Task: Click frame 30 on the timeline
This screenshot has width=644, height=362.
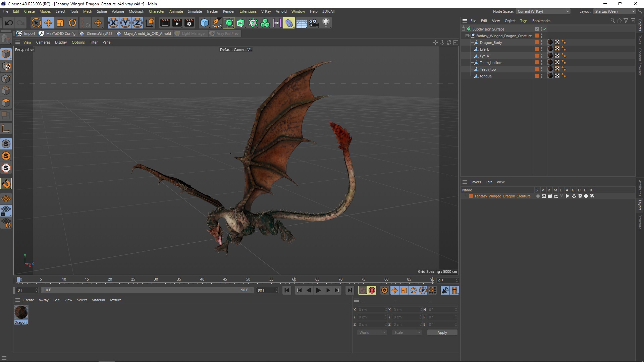Action: pyautogui.click(x=156, y=280)
